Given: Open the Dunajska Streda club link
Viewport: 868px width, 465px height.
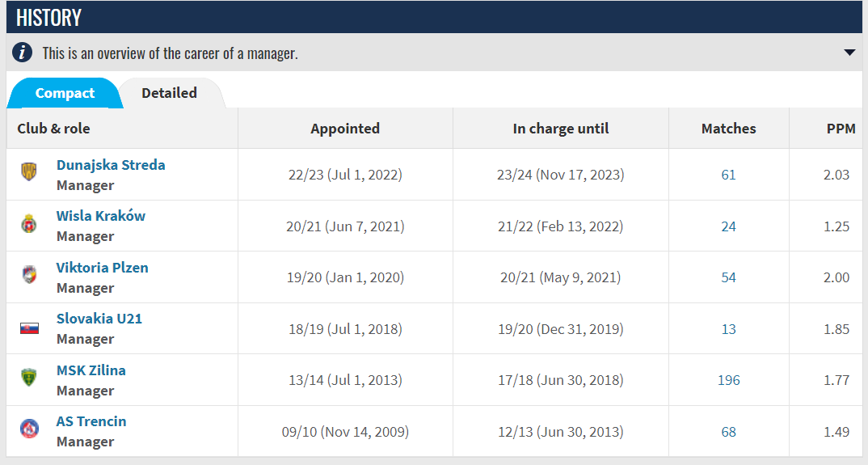Looking at the screenshot, I should tap(111, 165).
